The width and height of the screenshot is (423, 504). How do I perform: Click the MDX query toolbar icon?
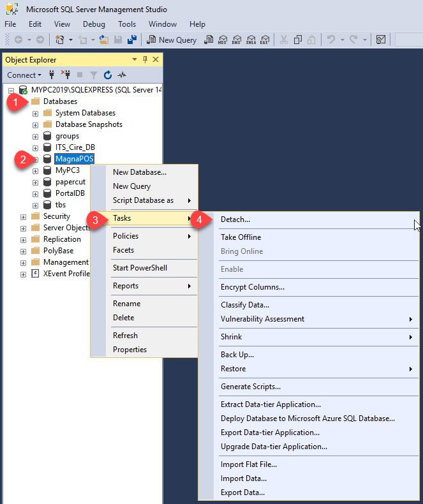coord(223,40)
